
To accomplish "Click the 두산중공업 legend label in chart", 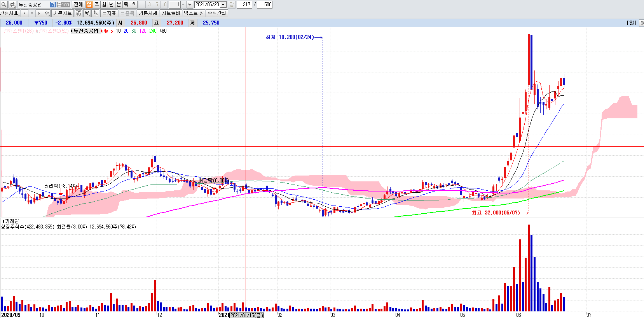I will 86,31.
